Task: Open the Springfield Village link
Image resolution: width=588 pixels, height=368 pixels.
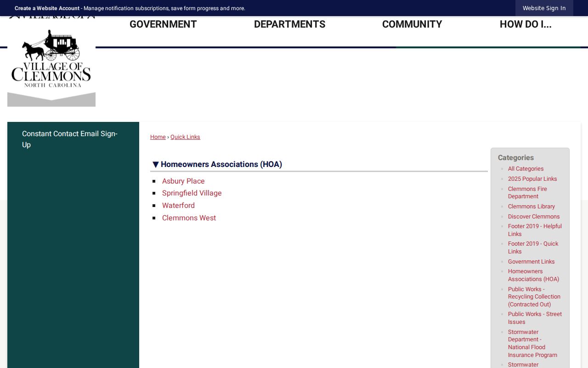Action: [x=192, y=193]
